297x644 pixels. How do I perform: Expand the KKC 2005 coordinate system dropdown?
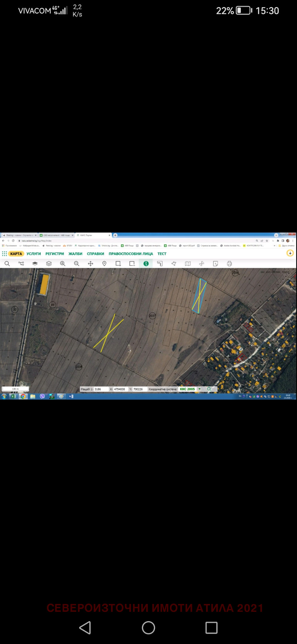[x=199, y=389]
